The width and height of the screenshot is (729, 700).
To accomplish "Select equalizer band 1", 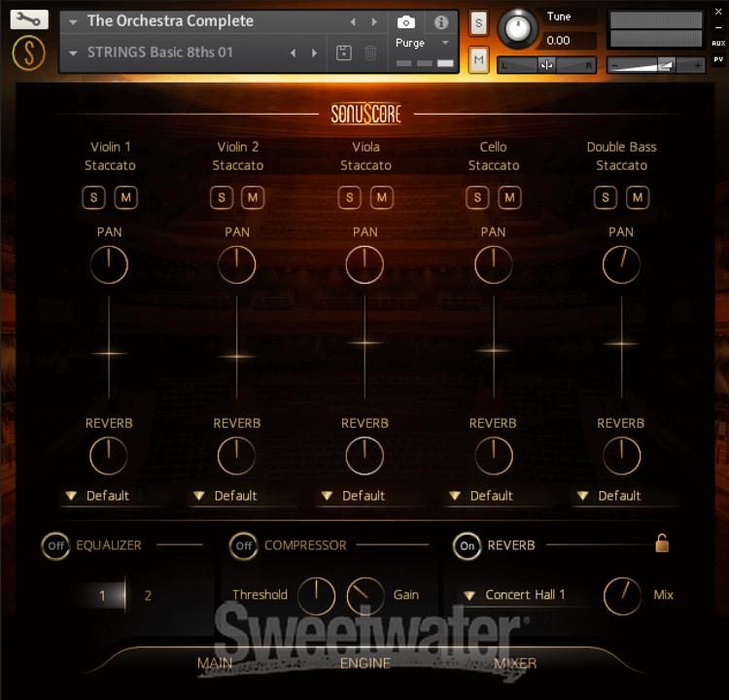I will click(x=102, y=595).
